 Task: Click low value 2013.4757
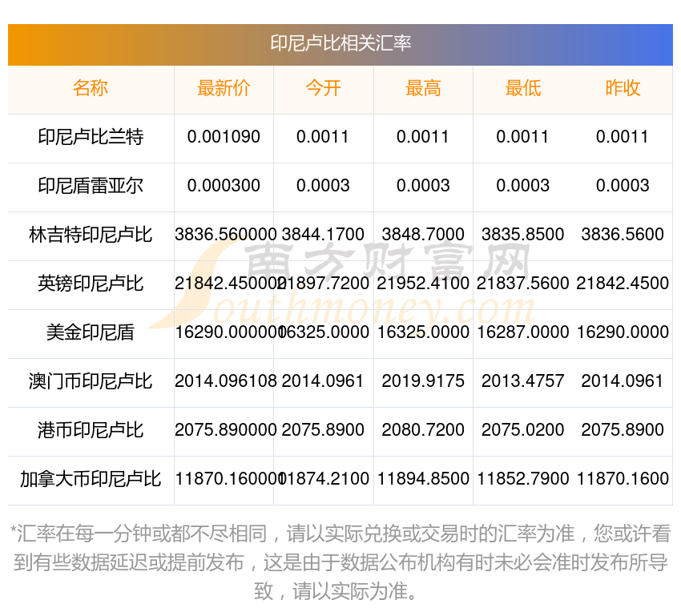pos(523,381)
